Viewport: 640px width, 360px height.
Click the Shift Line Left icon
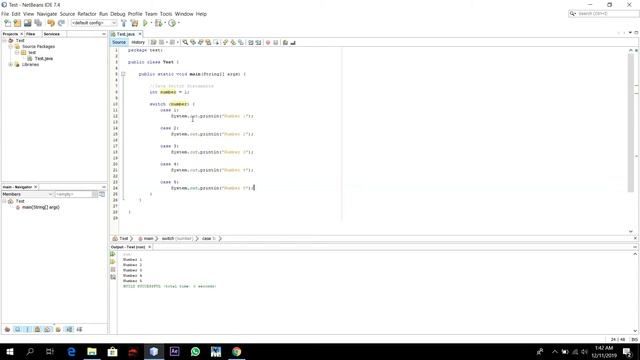point(251,42)
